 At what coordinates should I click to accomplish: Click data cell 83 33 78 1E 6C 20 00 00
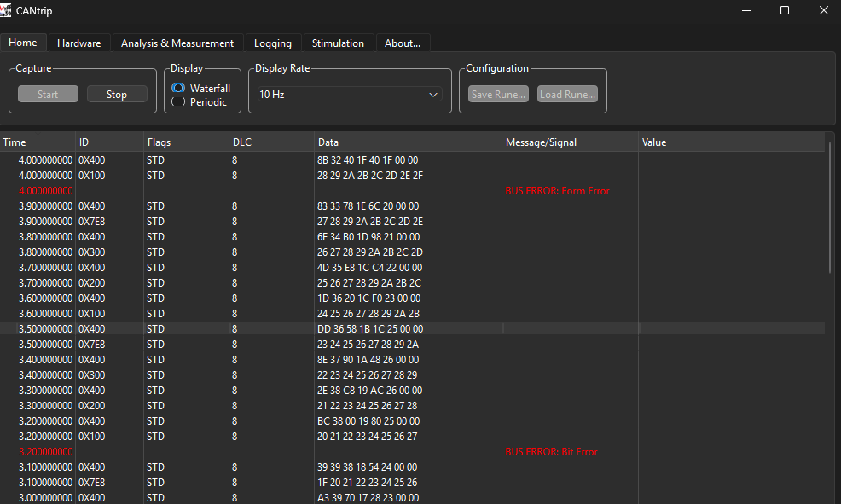tap(368, 206)
